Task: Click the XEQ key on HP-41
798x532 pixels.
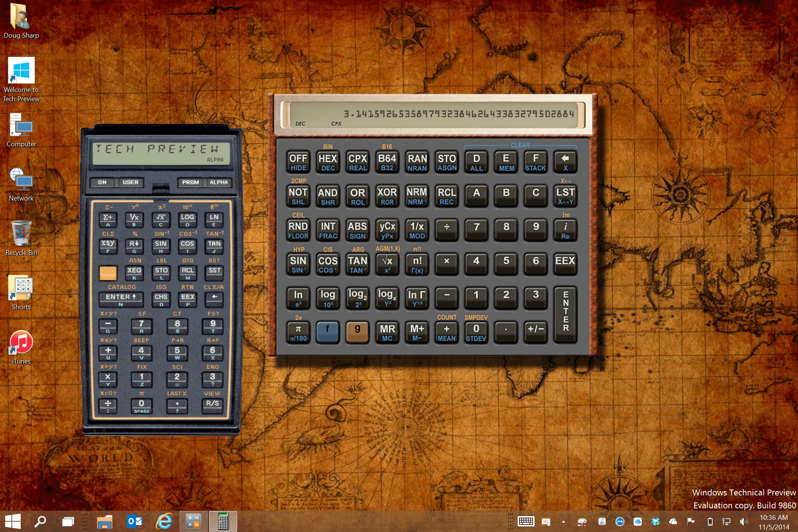Action: (x=134, y=273)
